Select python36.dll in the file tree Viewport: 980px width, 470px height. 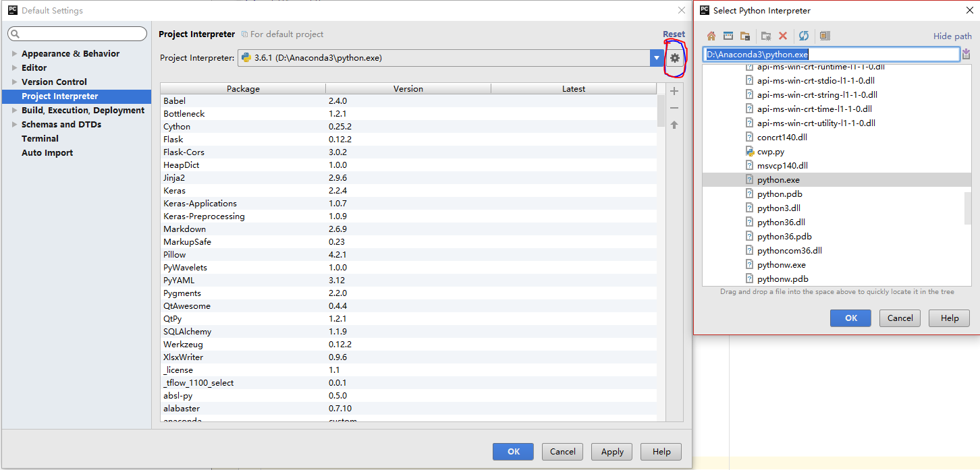(x=781, y=223)
